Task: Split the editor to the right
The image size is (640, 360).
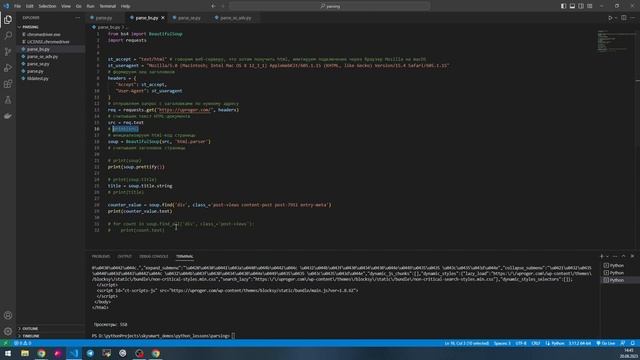Action: 624,18
